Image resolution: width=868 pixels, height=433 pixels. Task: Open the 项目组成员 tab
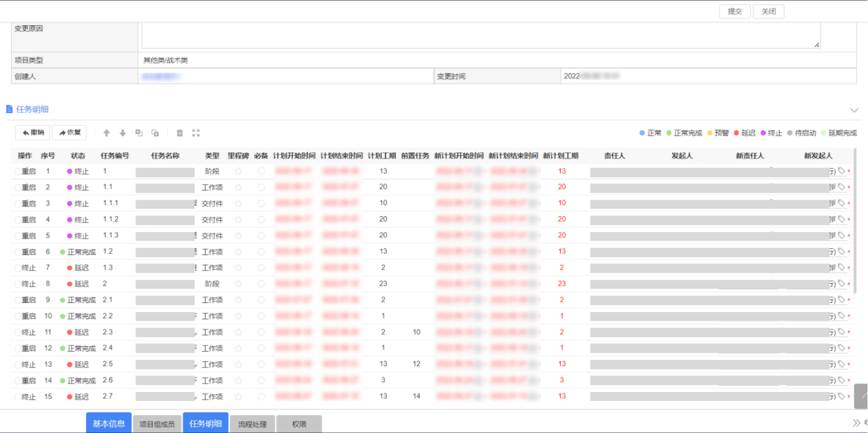pos(157,424)
